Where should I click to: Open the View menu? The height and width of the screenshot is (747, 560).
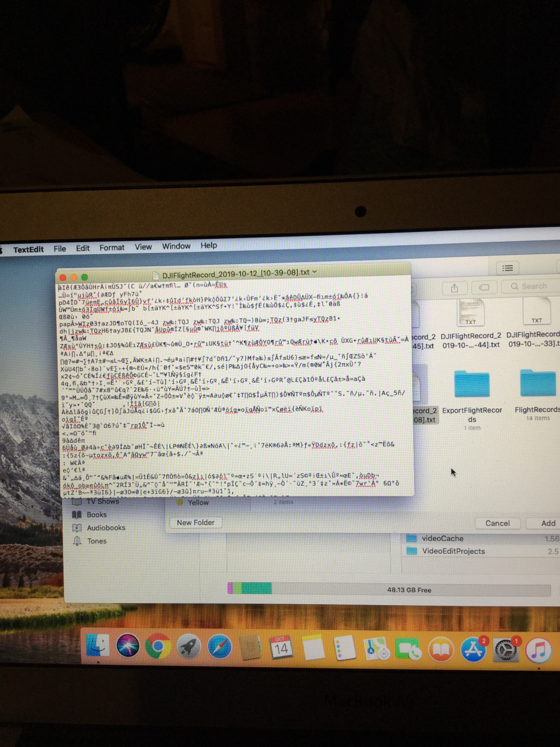click(143, 247)
